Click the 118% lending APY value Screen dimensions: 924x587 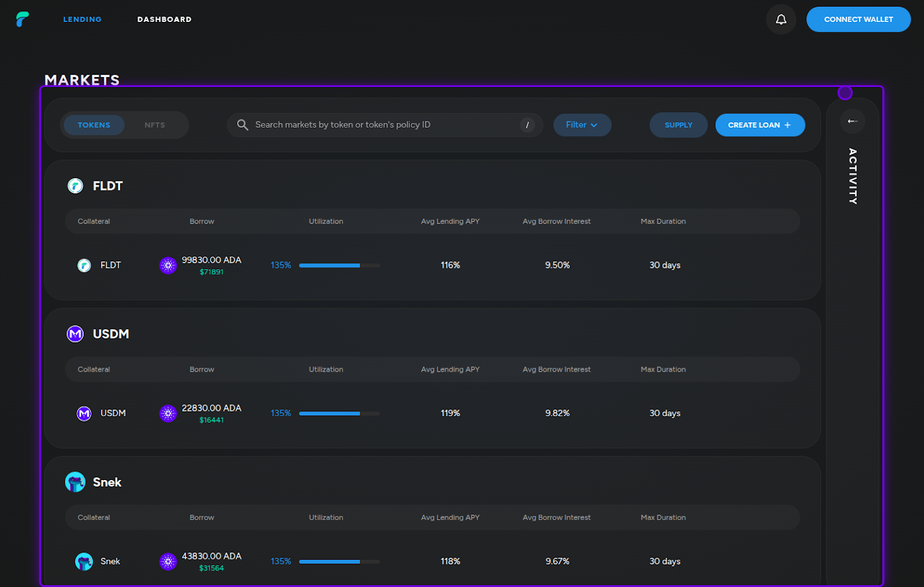pos(450,562)
